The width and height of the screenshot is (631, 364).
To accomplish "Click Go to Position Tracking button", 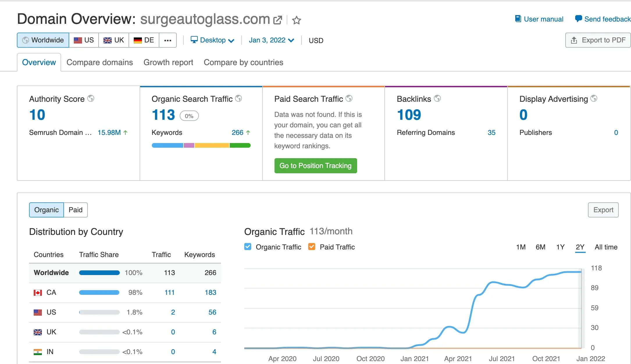I will pyautogui.click(x=315, y=166).
